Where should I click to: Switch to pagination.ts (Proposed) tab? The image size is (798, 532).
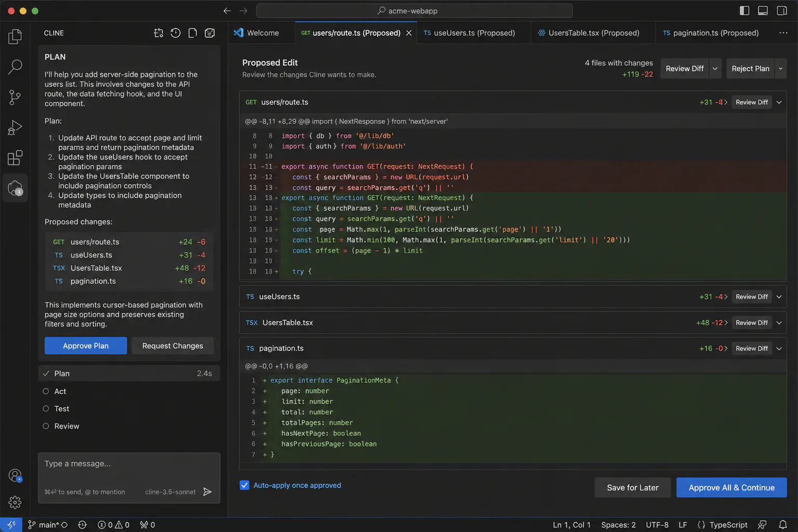click(x=715, y=33)
